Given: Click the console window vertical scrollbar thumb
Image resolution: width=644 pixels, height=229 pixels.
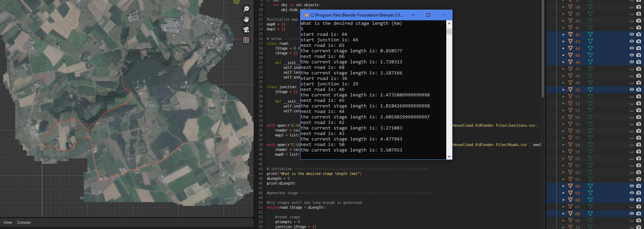Looking at the screenshot, I should [449, 31].
